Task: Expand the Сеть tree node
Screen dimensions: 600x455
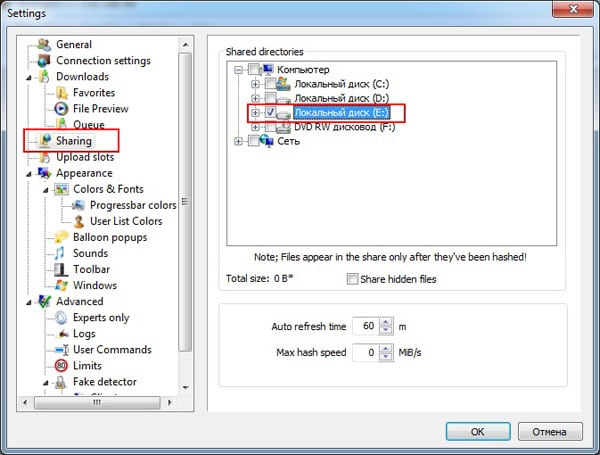Action: [x=238, y=141]
